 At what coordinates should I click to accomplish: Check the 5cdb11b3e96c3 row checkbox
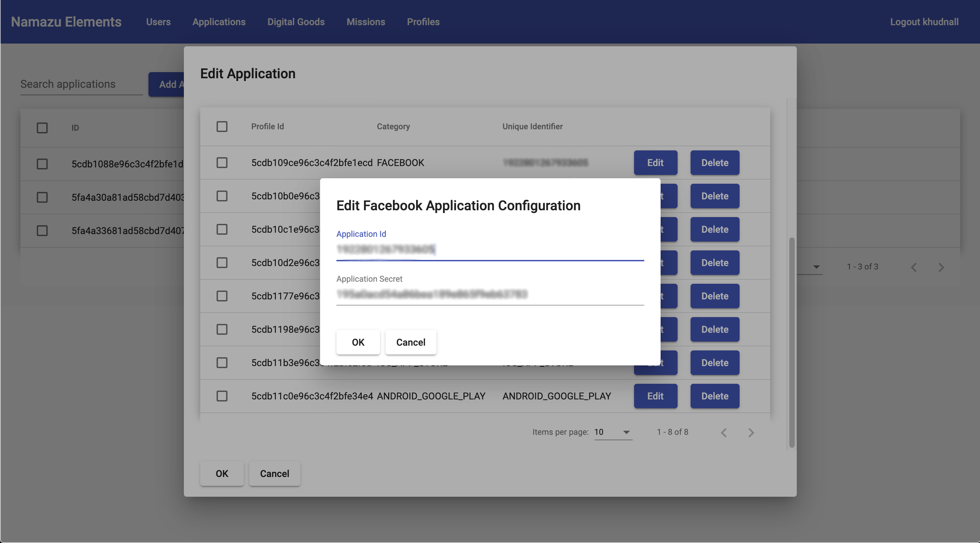[x=222, y=363]
